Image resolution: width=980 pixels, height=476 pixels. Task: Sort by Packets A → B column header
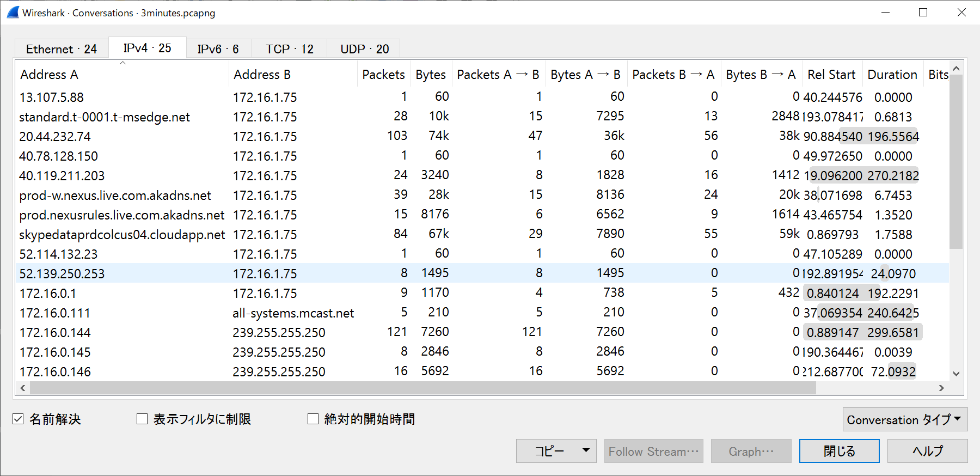pos(499,75)
